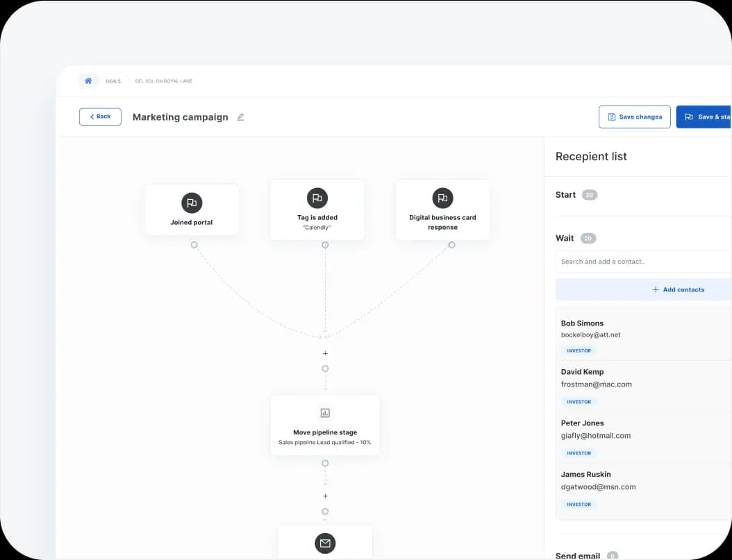The width and height of the screenshot is (732, 560).
Task: Open the Deals breadcrumb link
Action: [113, 81]
